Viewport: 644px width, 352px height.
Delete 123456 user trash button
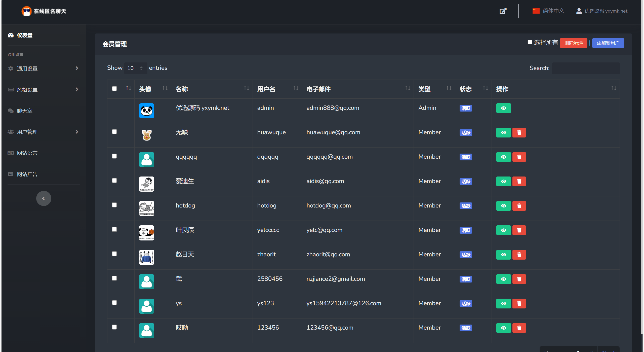pyautogui.click(x=519, y=328)
